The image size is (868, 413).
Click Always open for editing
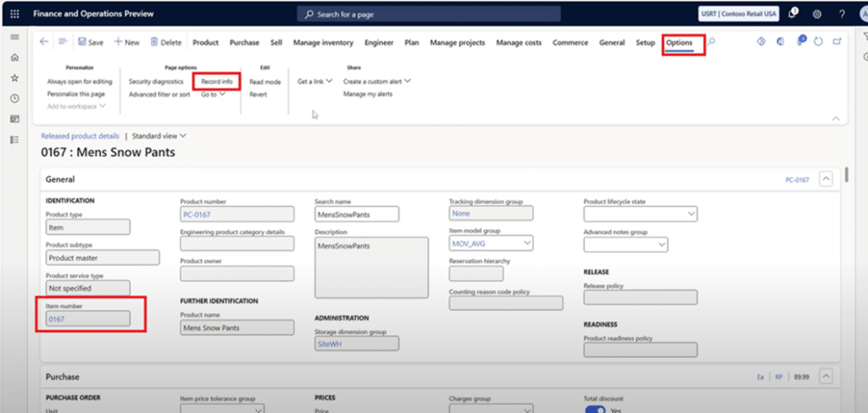(x=80, y=81)
